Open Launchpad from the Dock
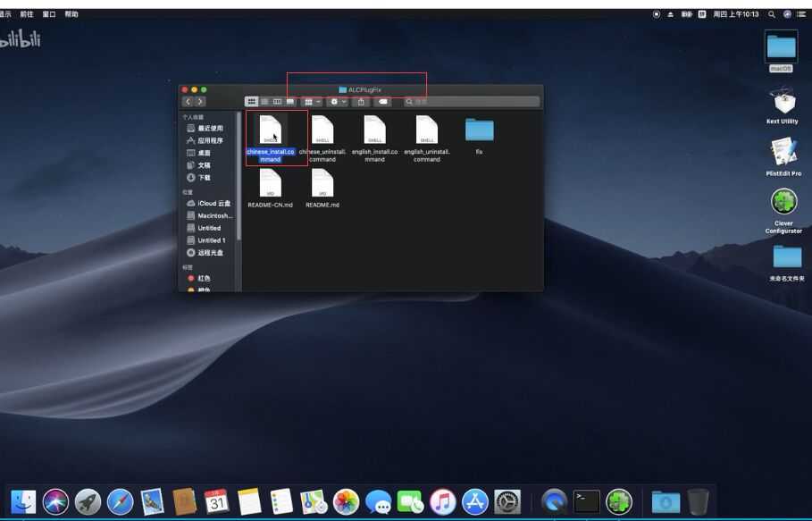This screenshot has height=521, width=812. point(88,501)
